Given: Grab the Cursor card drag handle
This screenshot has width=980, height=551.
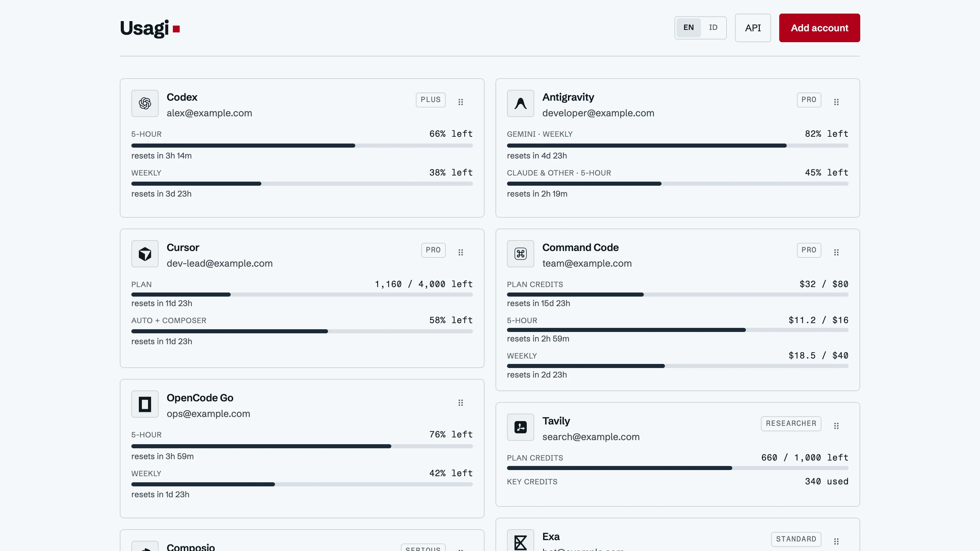Looking at the screenshot, I should (x=460, y=252).
